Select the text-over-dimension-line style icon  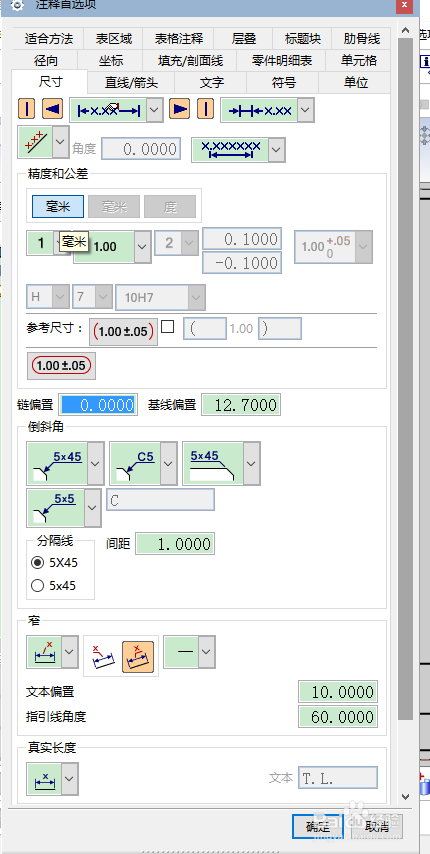230,149
